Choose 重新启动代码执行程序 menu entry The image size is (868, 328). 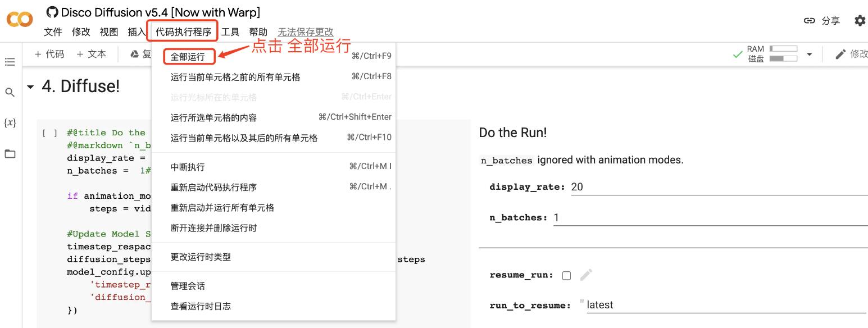213,187
